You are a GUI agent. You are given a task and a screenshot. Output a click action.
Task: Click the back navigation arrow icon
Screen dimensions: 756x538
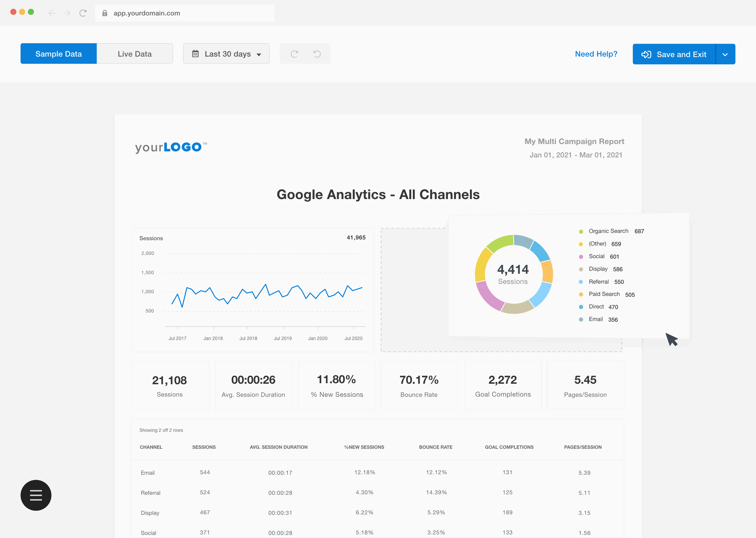52,12
